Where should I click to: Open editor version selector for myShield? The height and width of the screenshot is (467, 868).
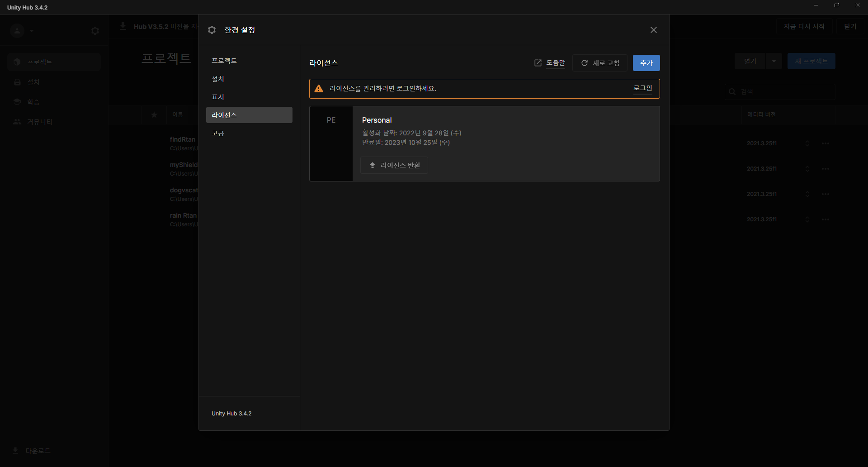[x=807, y=169]
